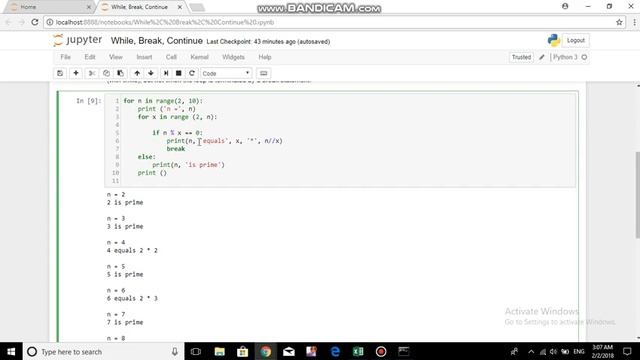Open the Bandicam recorder taskbar icon
The width and height of the screenshot is (640, 360).
(381, 351)
